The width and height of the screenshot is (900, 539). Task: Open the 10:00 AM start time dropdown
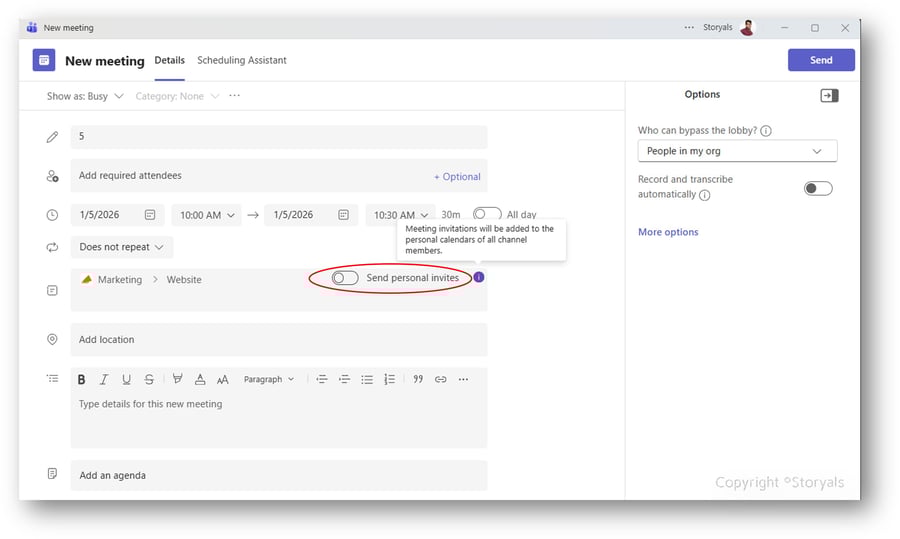point(207,215)
